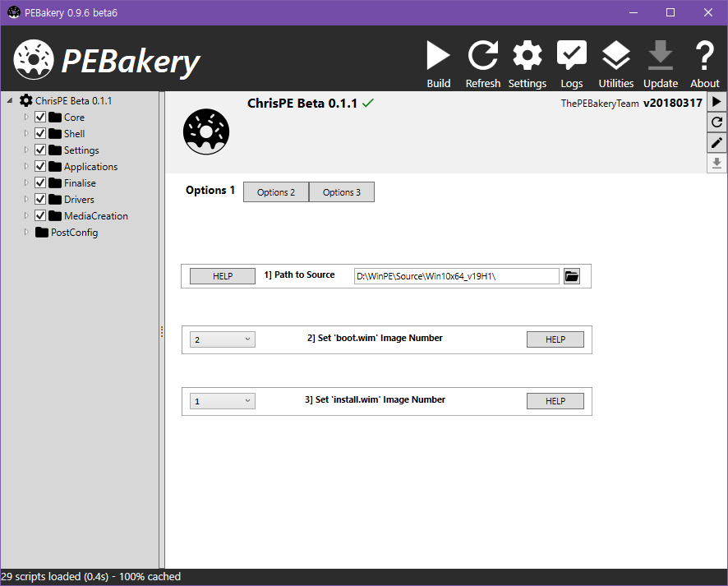Click the Applications folder icon

(55, 166)
